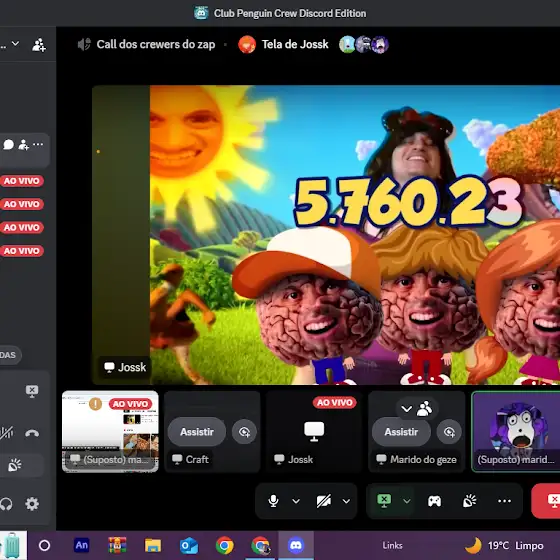
Task: Select the Jossk AO VIVO stream tile
Action: coord(314,431)
